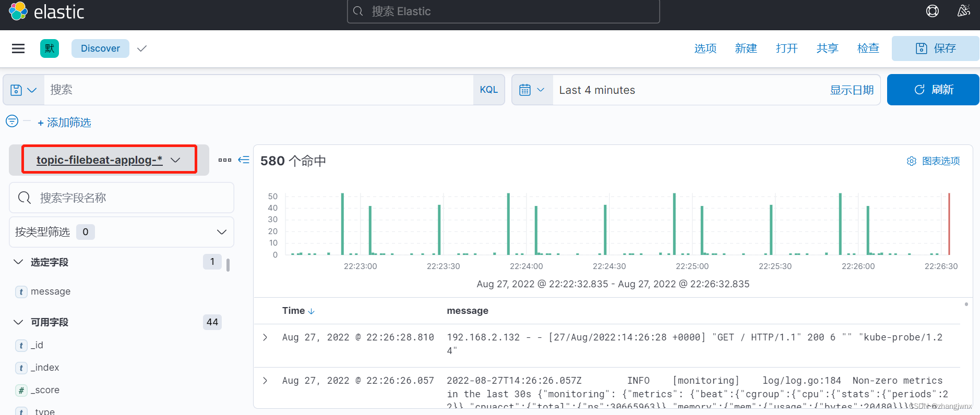
Task: Open index pattern options three-dot icon
Action: pyautogui.click(x=225, y=160)
